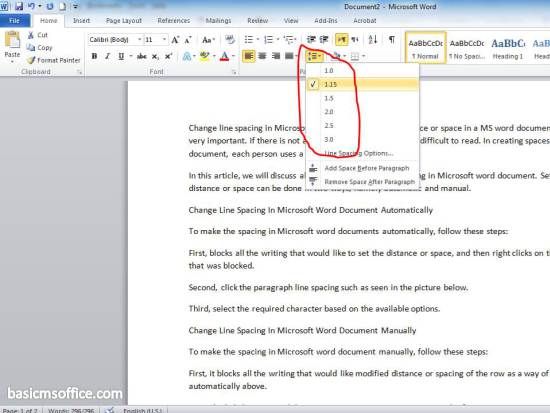Viewport: 550px width, 413px height.
Task: Switch to the View tab
Action: [291, 21]
